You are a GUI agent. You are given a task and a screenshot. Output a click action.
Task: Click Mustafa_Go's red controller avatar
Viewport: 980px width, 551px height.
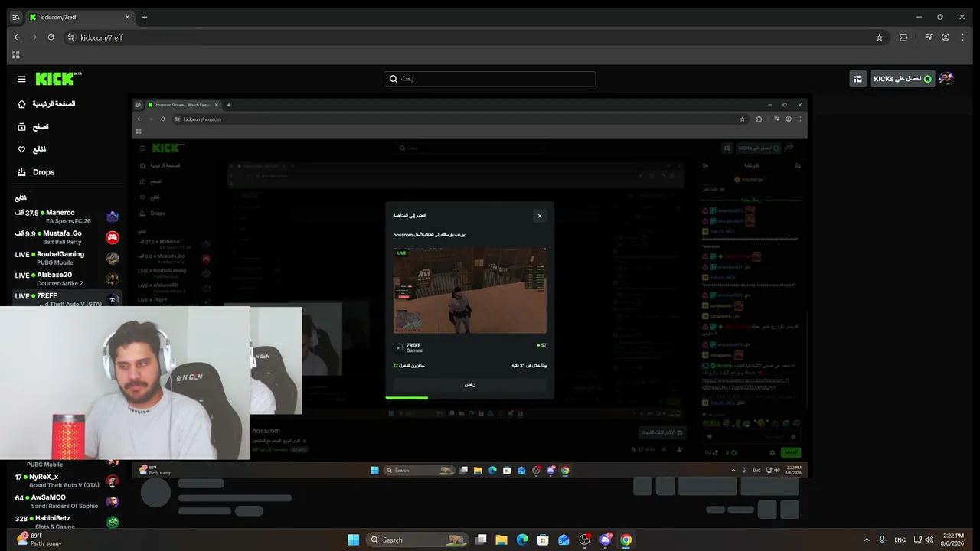(113, 237)
